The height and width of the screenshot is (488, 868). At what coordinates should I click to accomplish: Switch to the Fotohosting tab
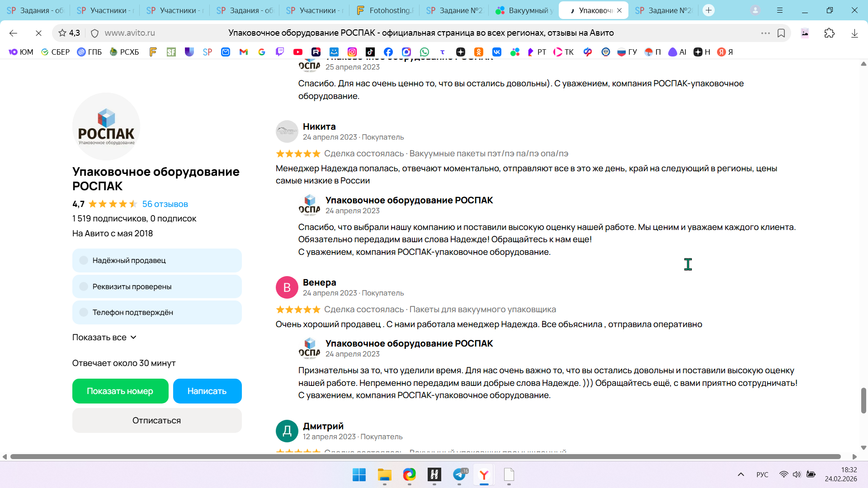point(385,10)
